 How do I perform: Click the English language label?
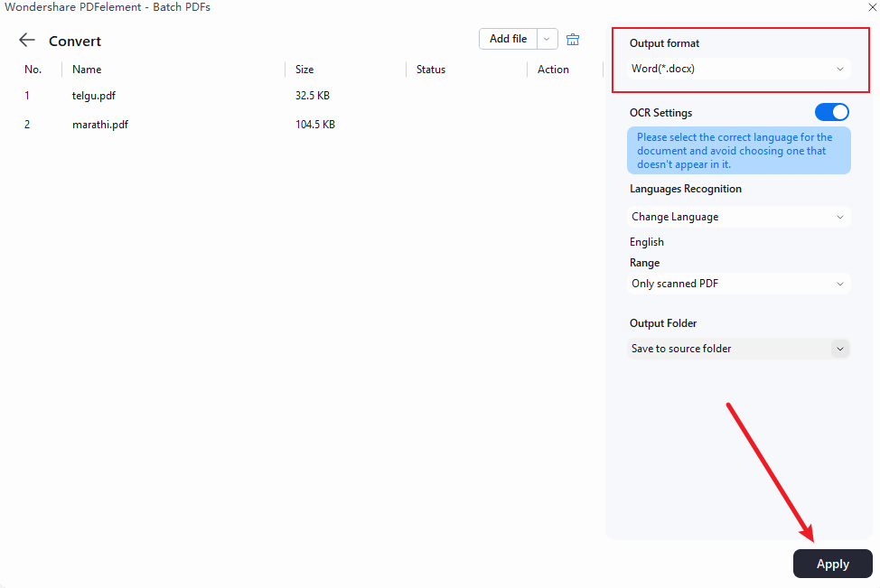(x=647, y=242)
